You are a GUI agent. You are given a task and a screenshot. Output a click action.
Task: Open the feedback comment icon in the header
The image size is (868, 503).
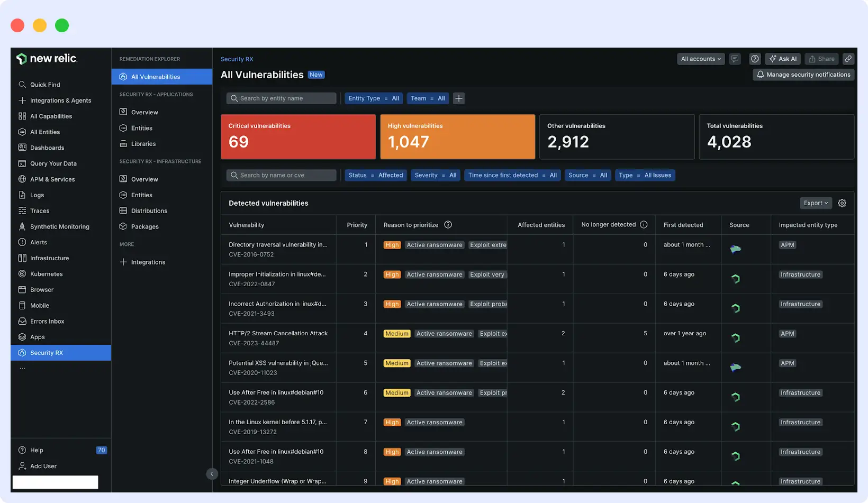coord(735,59)
